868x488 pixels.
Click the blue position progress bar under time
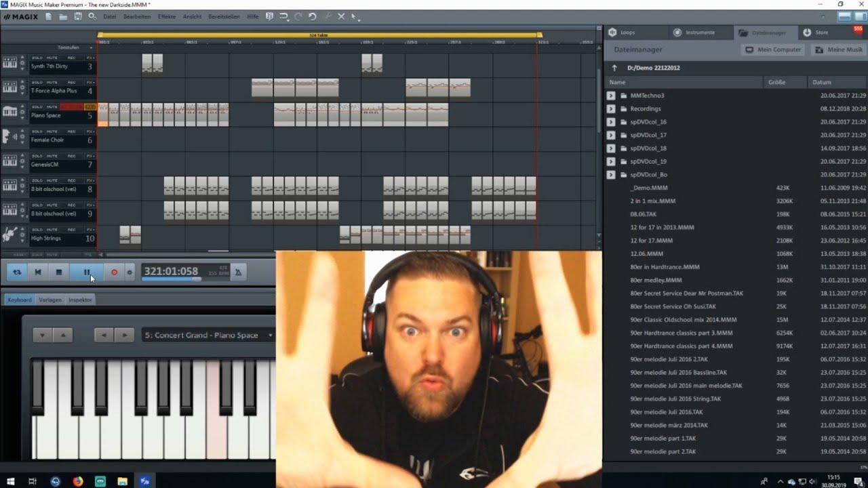click(x=171, y=279)
